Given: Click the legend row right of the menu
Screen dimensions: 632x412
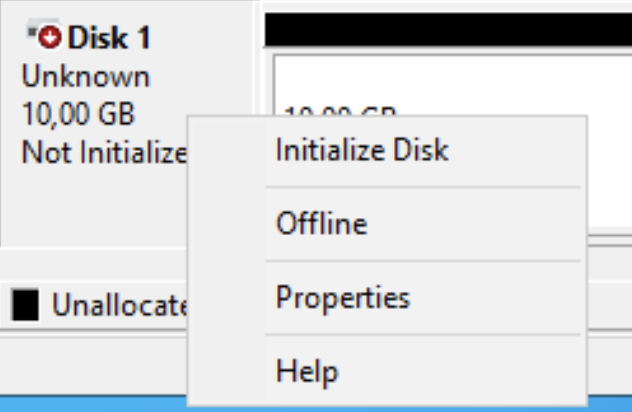Looking at the screenshot, I should 609,303.
